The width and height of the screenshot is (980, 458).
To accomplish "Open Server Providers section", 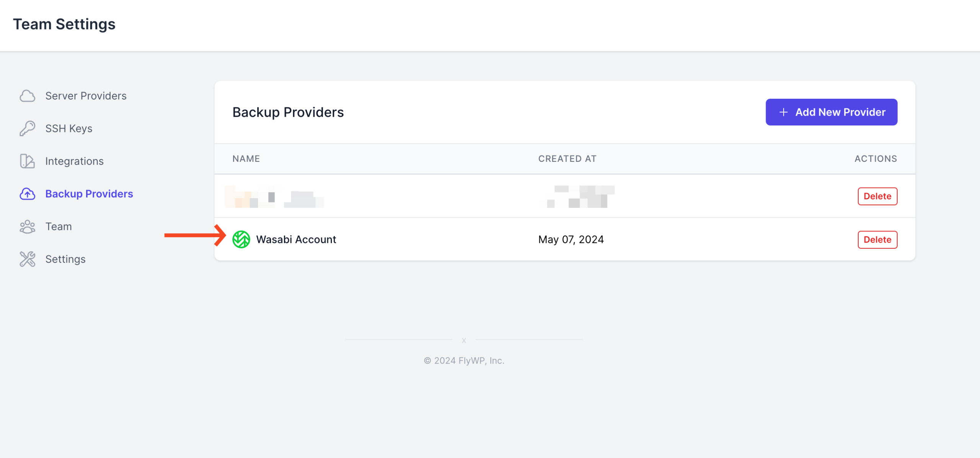I will pyautogui.click(x=86, y=96).
